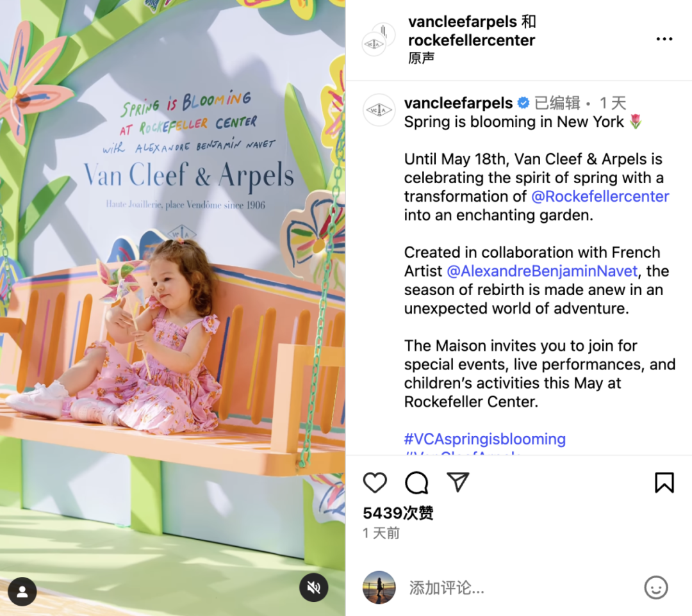Open @AlexandreBenjaminNavet mention link
The width and height of the screenshot is (692, 616).
point(542,271)
